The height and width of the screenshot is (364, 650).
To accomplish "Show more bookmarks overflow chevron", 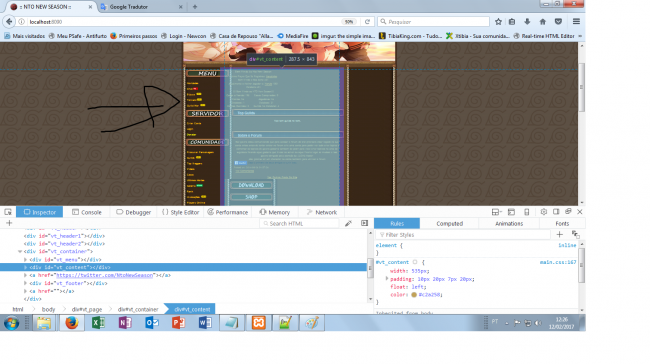I will (x=580, y=36).
